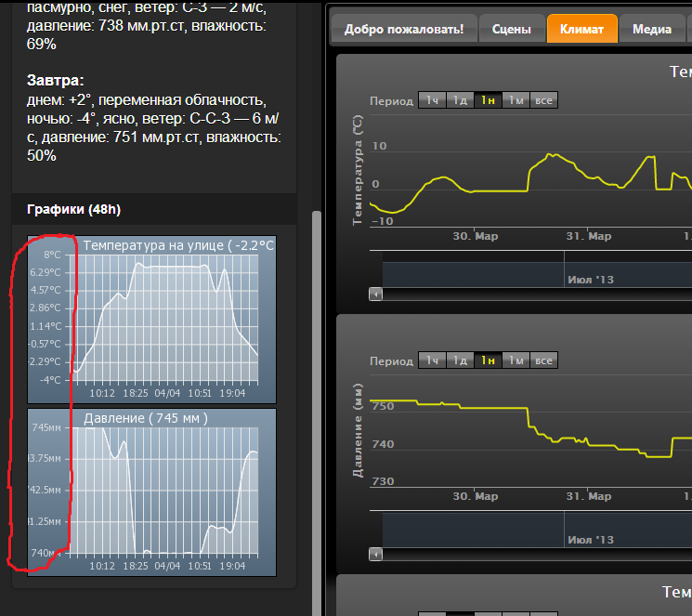Set temperature chart period to 1м

[516, 100]
